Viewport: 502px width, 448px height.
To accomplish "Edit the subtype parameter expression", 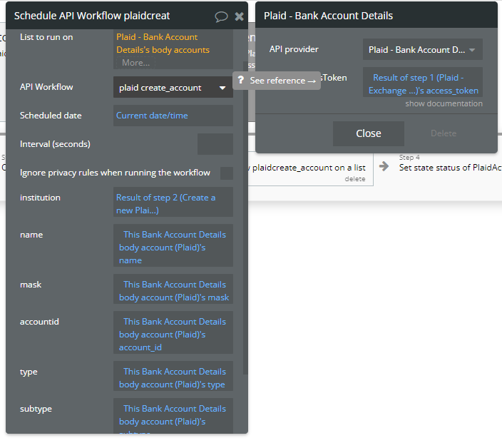I will tap(173, 416).
